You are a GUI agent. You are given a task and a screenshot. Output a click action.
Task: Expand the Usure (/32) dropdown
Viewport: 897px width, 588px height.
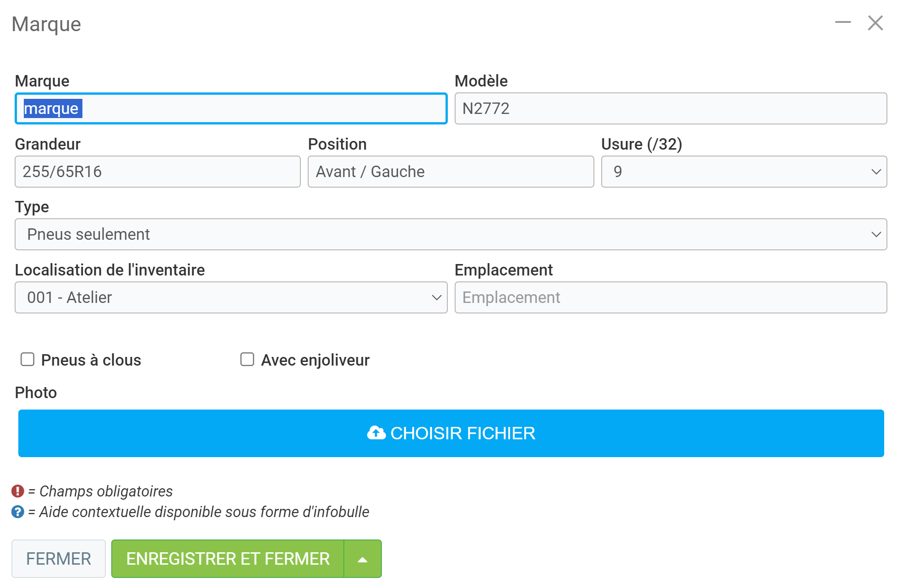click(x=744, y=172)
